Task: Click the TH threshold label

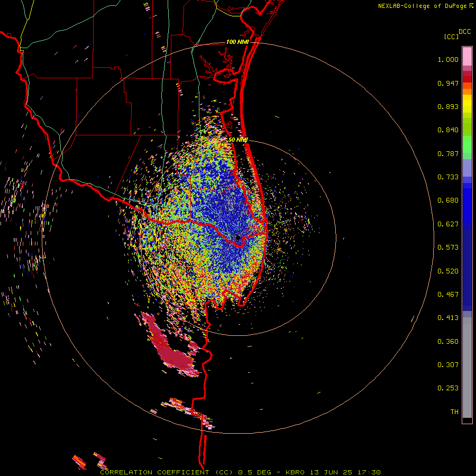Action: [454, 412]
